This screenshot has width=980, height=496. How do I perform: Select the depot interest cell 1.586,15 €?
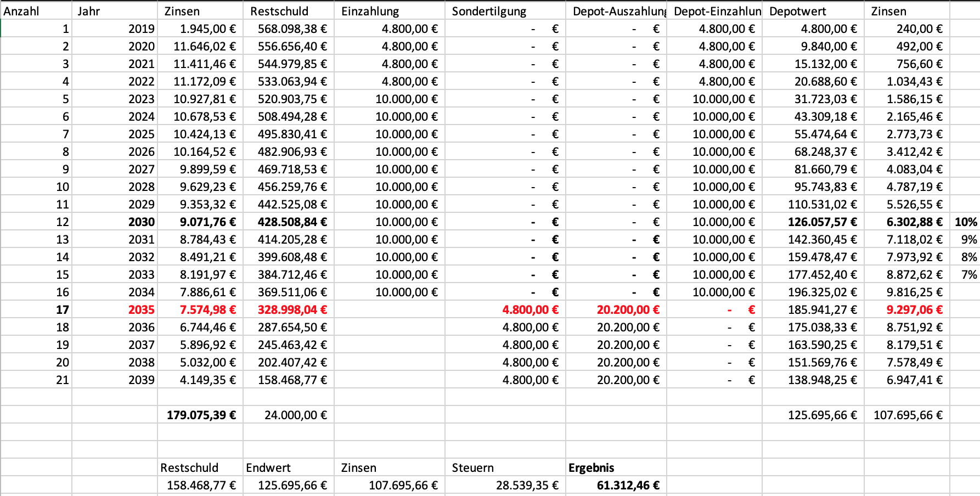[907, 99]
